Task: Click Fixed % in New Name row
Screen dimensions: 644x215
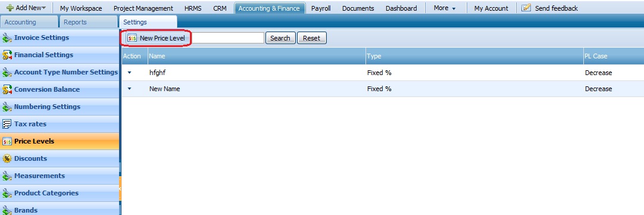Action: pyautogui.click(x=379, y=89)
